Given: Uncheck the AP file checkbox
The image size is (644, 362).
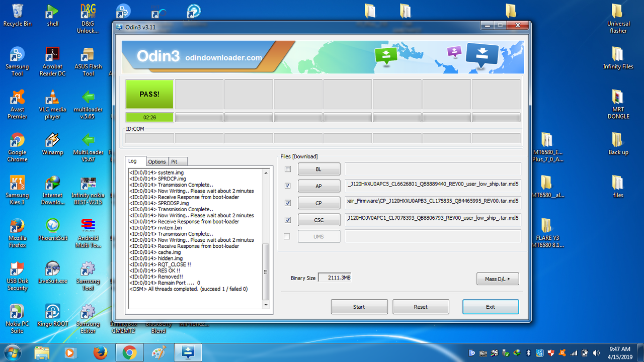Looking at the screenshot, I should pyautogui.click(x=288, y=186).
